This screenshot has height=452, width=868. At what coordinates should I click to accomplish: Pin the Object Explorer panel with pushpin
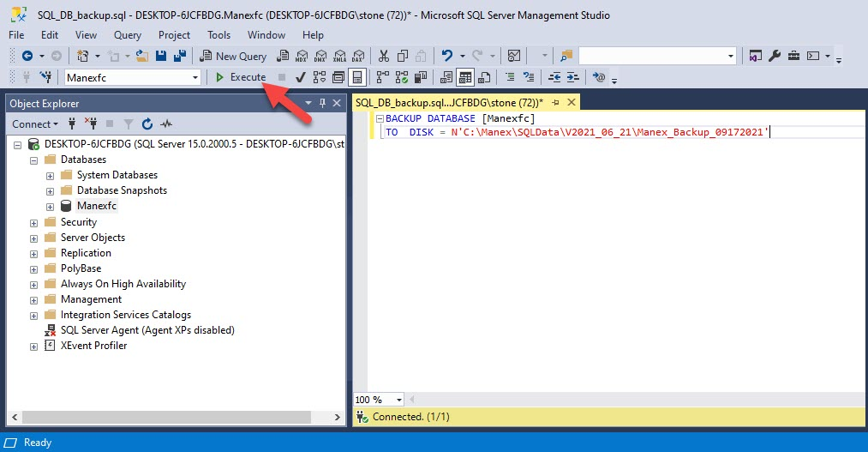323,103
